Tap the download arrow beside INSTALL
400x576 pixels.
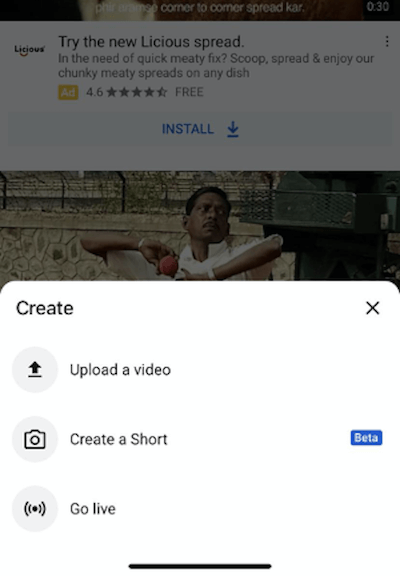tap(233, 129)
